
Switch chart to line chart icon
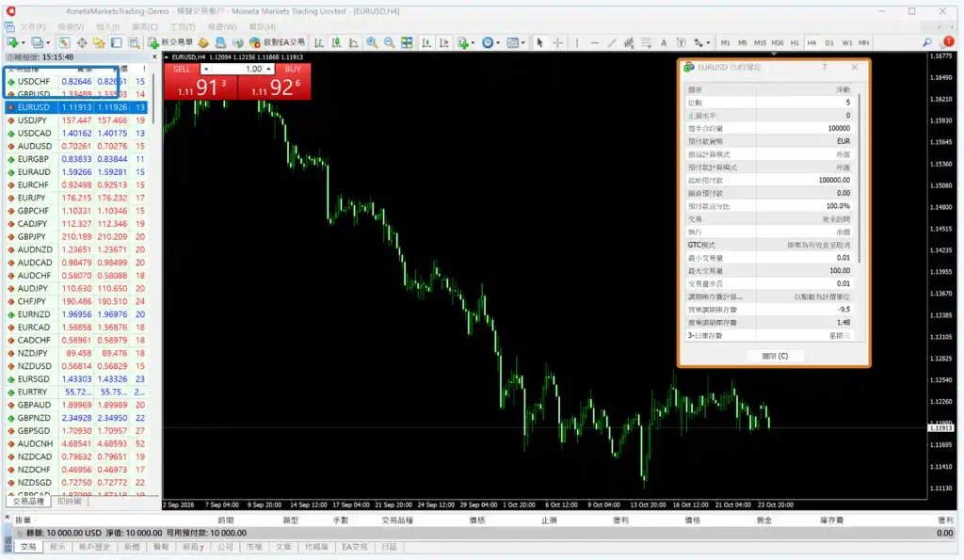click(x=354, y=42)
